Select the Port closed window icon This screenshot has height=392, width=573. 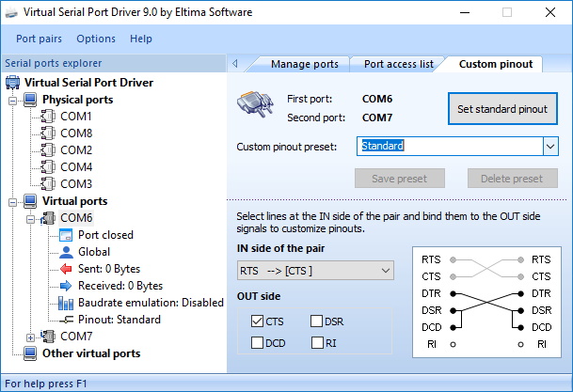[66, 235]
